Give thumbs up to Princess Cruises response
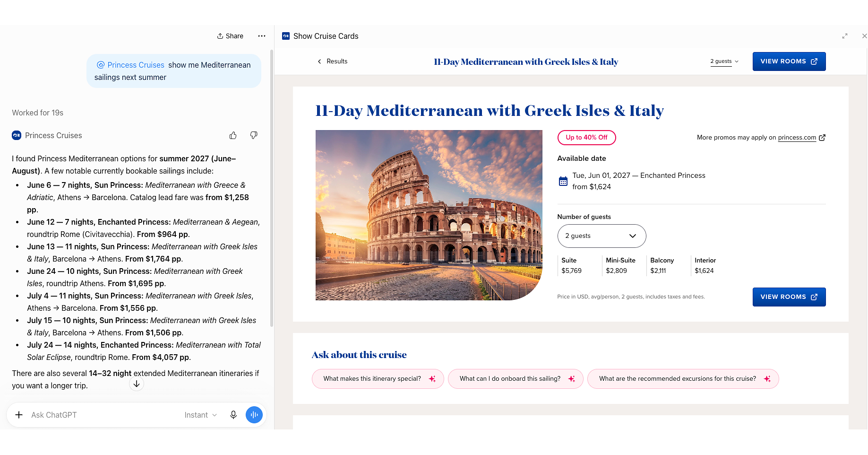Viewport: 868px width, 455px height. pos(233,135)
